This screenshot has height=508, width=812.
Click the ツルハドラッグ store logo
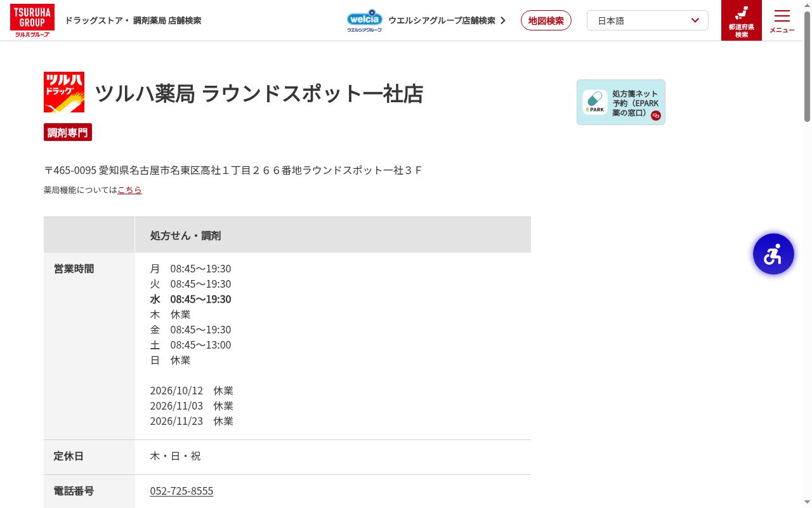coord(64,92)
